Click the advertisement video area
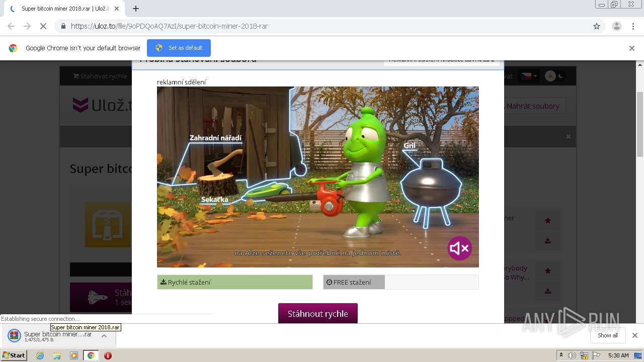 coord(318,177)
